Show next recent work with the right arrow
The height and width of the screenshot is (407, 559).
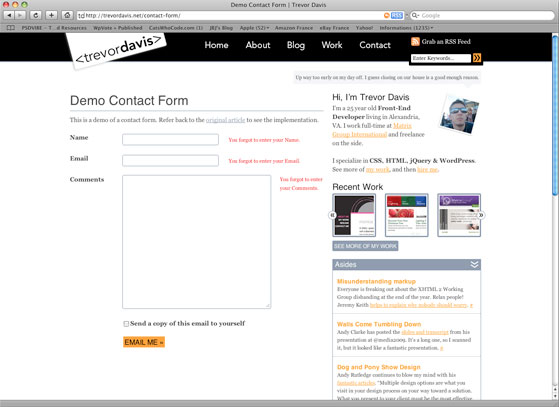tap(481, 215)
